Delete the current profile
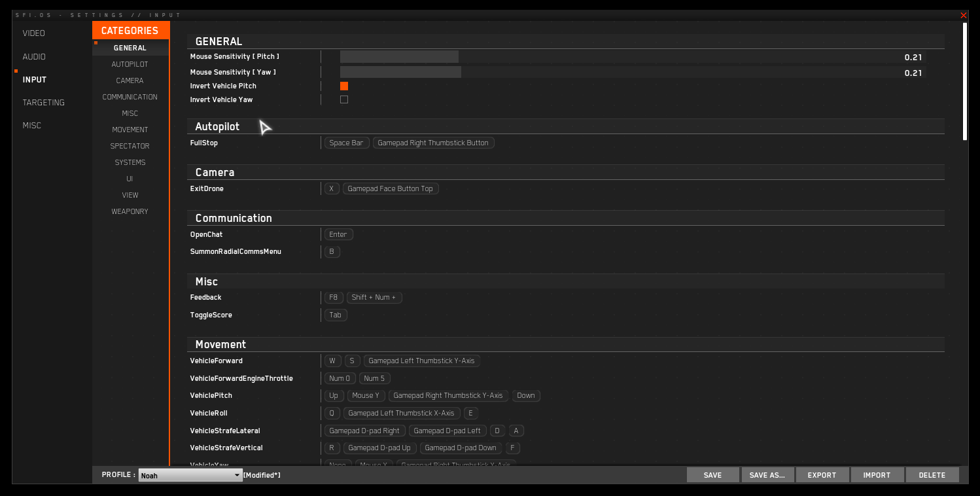The image size is (980, 496). [x=932, y=475]
